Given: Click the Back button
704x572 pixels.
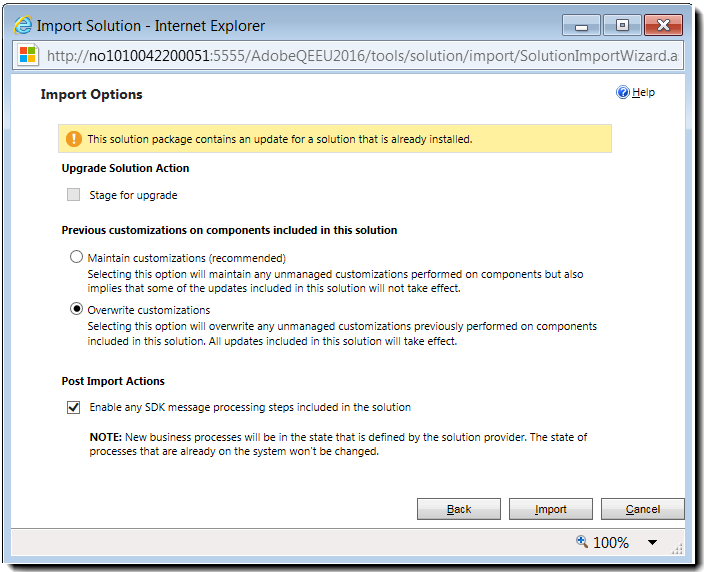Looking at the screenshot, I should coord(458,509).
